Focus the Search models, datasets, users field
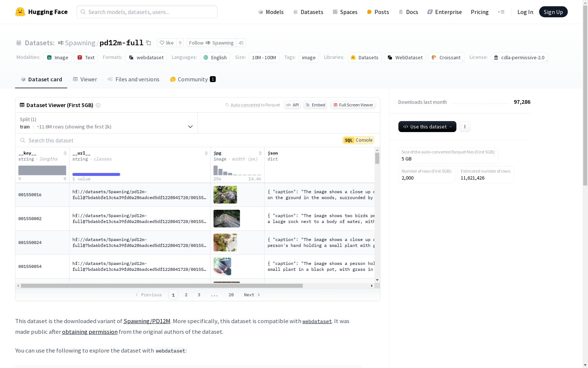This screenshot has height=368, width=588. point(147,12)
